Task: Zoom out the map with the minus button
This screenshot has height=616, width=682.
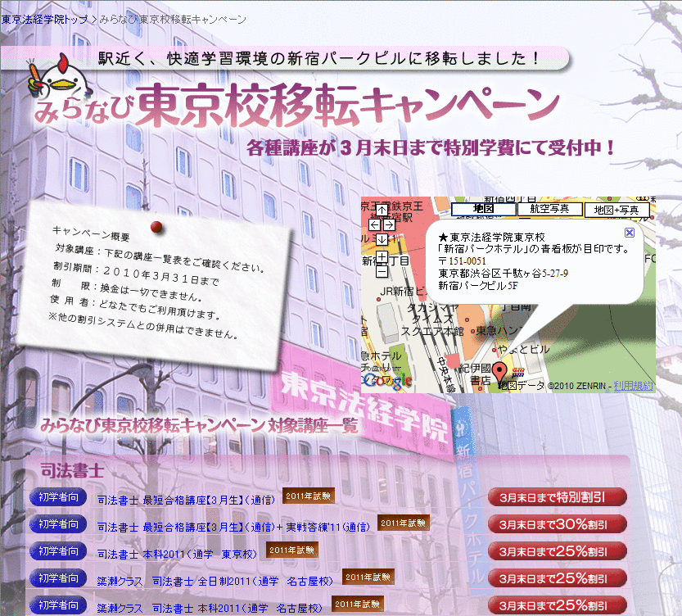Action: (x=382, y=271)
